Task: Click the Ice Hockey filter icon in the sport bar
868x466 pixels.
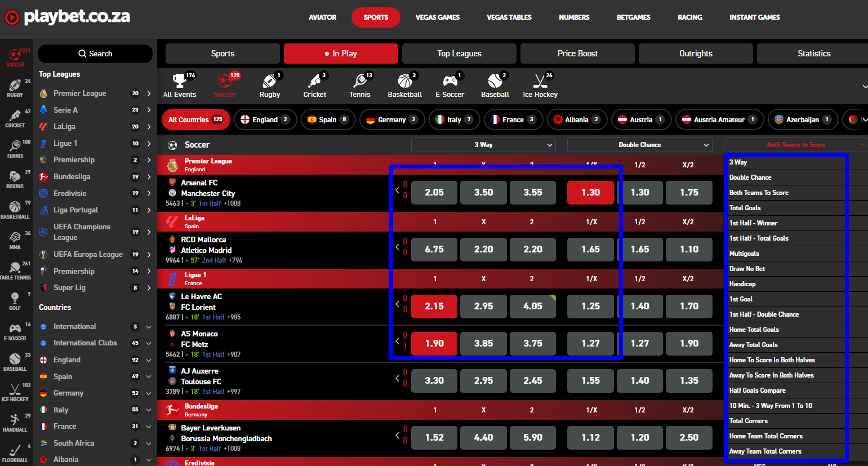Action: pyautogui.click(x=539, y=83)
